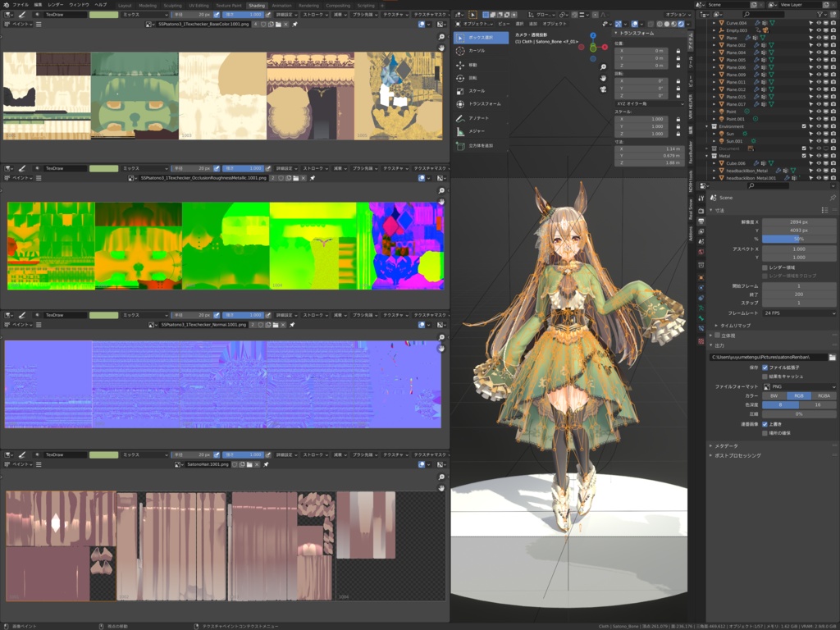
Task: Click the BW color mode button
Action: pos(774,395)
